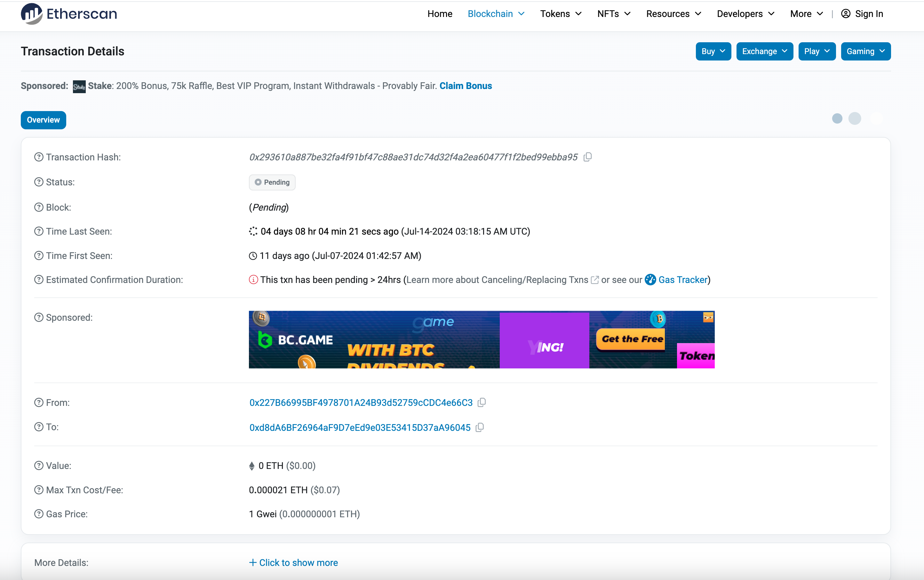This screenshot has width=924, height=580.
Task: Copy the transaction hash to clipboard
Action: point(587,157)
